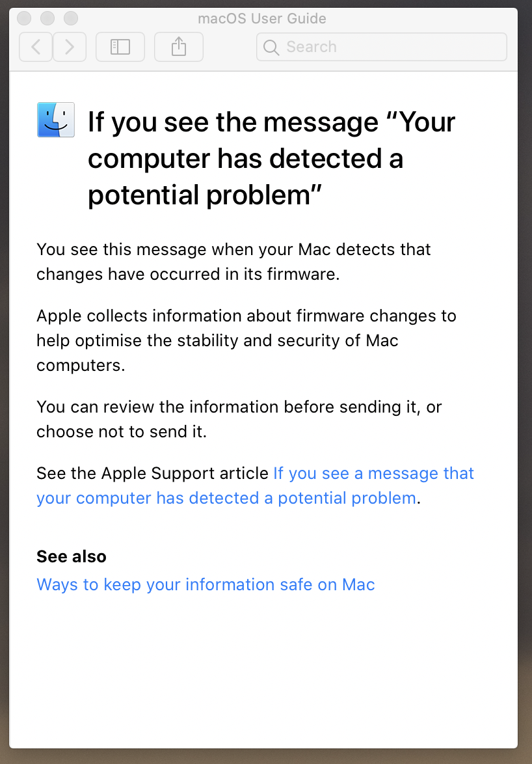Click the 'See the Apple Support article' text
The image size is (532, 764).
152,473
